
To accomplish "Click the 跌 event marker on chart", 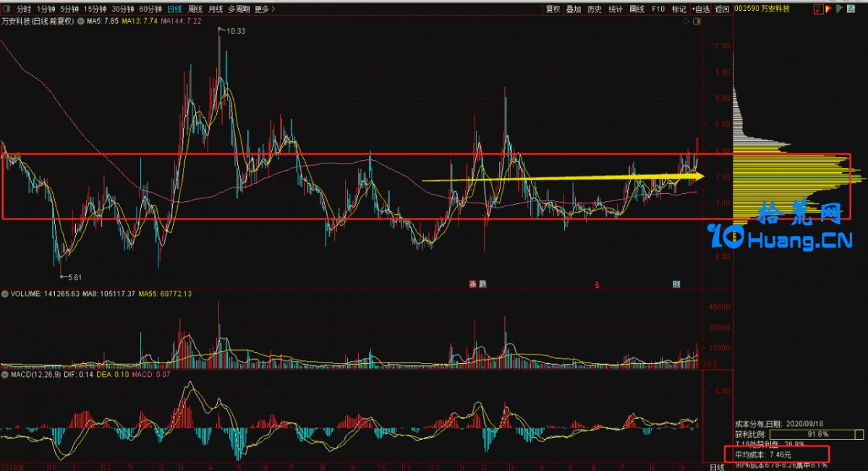I will (x=482, y=284).
